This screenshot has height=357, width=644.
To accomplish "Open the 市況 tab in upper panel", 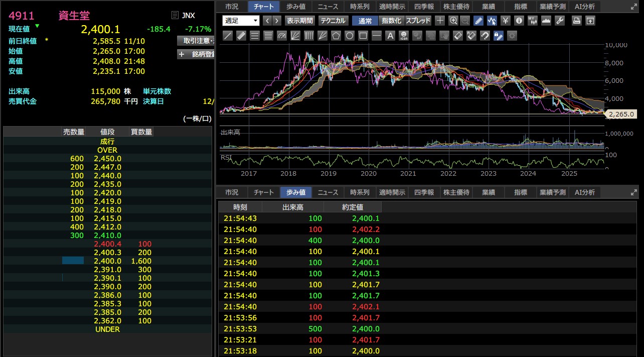I will (x=232, y=7).
